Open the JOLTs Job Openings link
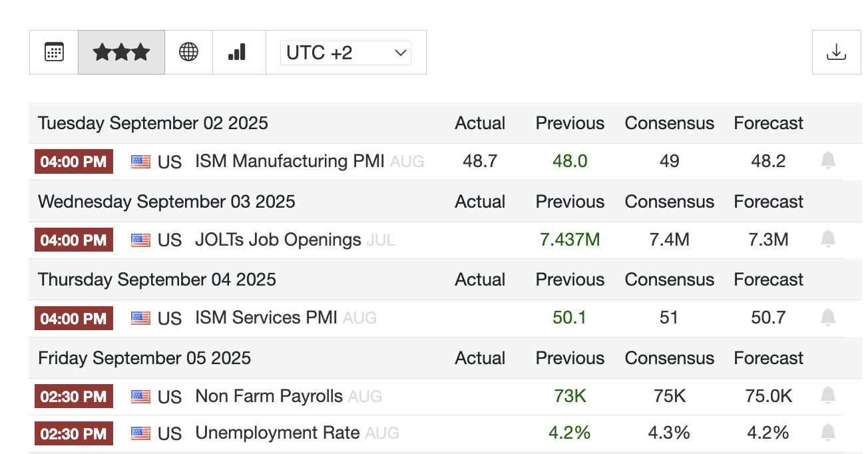Image resolution: width=868 pixels, height=454 pixels. pos(278,240)
